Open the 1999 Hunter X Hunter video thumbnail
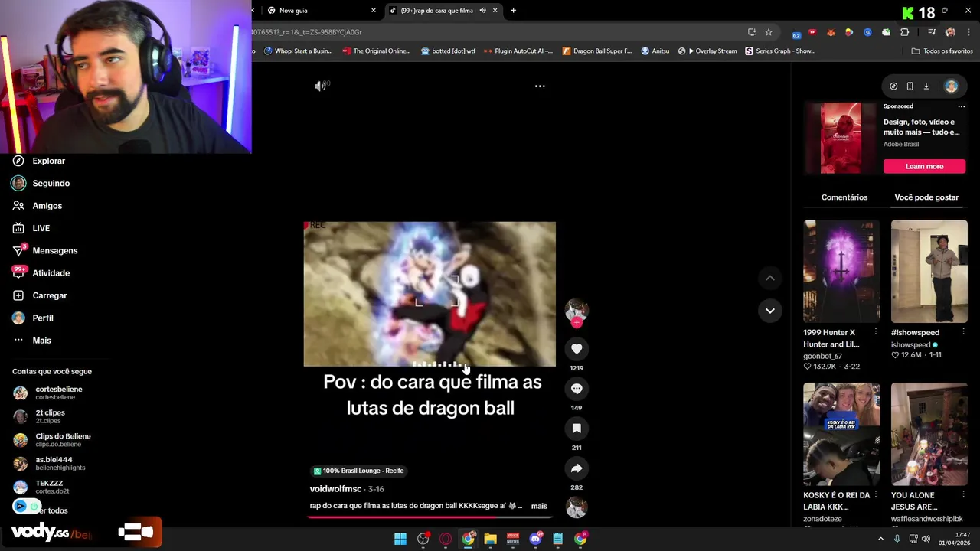The image size is (980, 551). pyautogui.click(x=841, y=271)
